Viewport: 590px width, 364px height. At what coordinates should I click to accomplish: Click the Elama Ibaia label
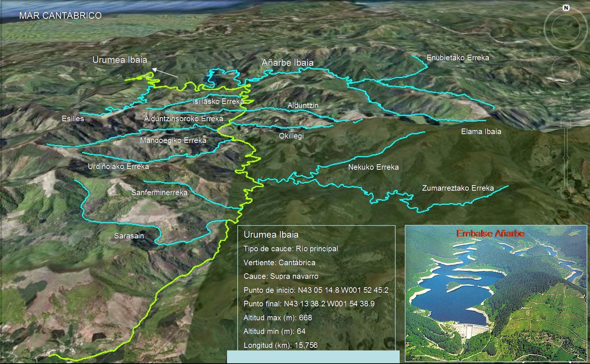[481, 131]
